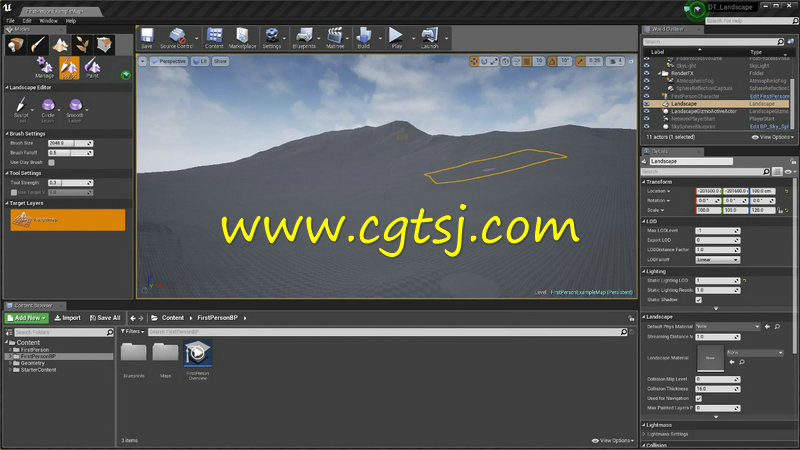800x450 pixels.
Task: Open the Settings toolbar icon
Action: click(x=272, y=38)
